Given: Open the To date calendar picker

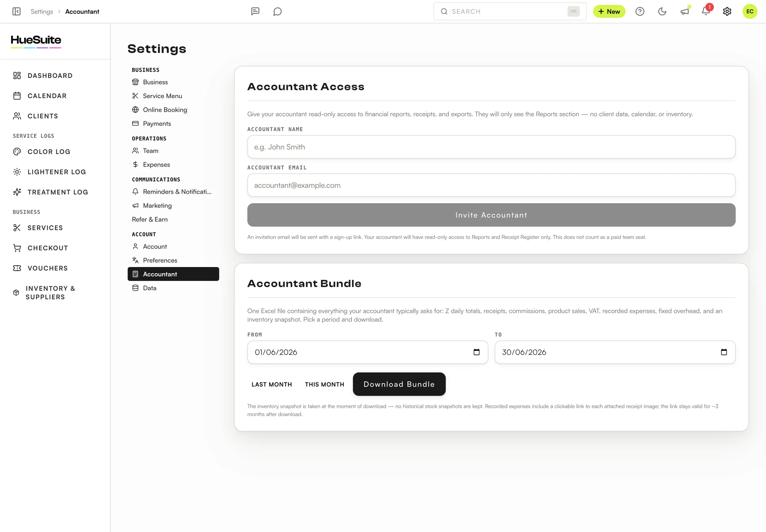Looking at the screenshot, I should tap(724, 352).
